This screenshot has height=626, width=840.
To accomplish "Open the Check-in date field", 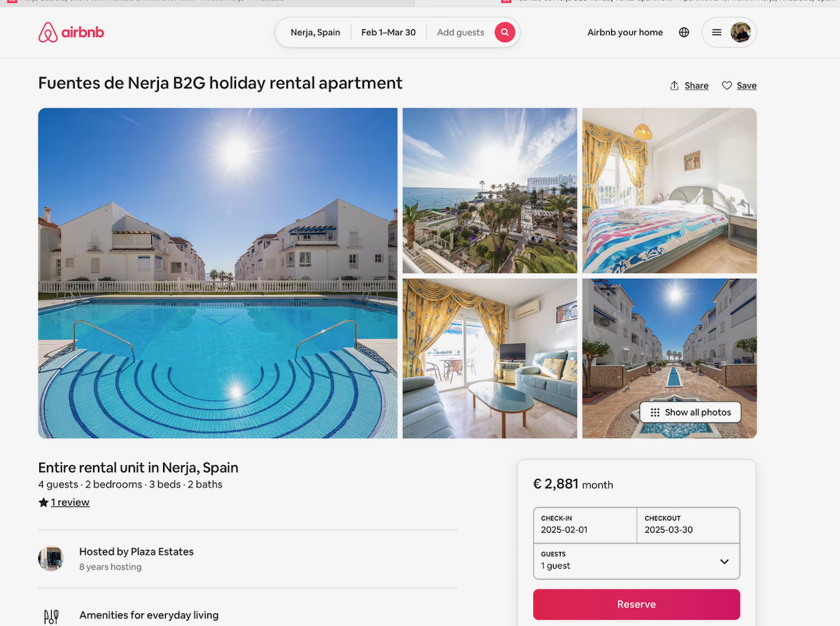I will pyautogui.click(x=585, y=525).
